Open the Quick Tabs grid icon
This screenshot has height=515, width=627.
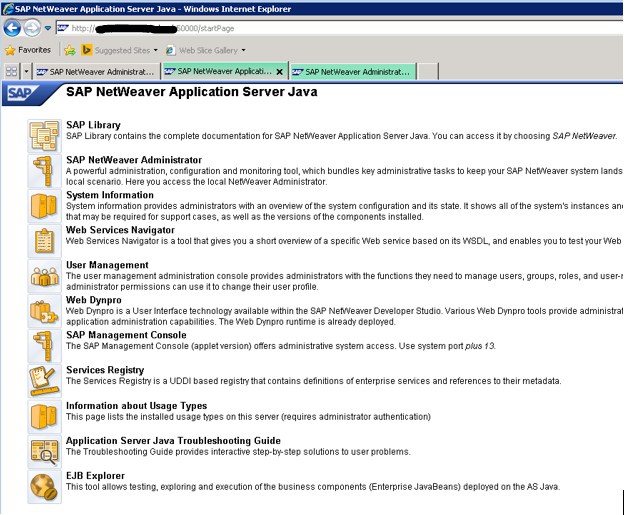[12, 72]
